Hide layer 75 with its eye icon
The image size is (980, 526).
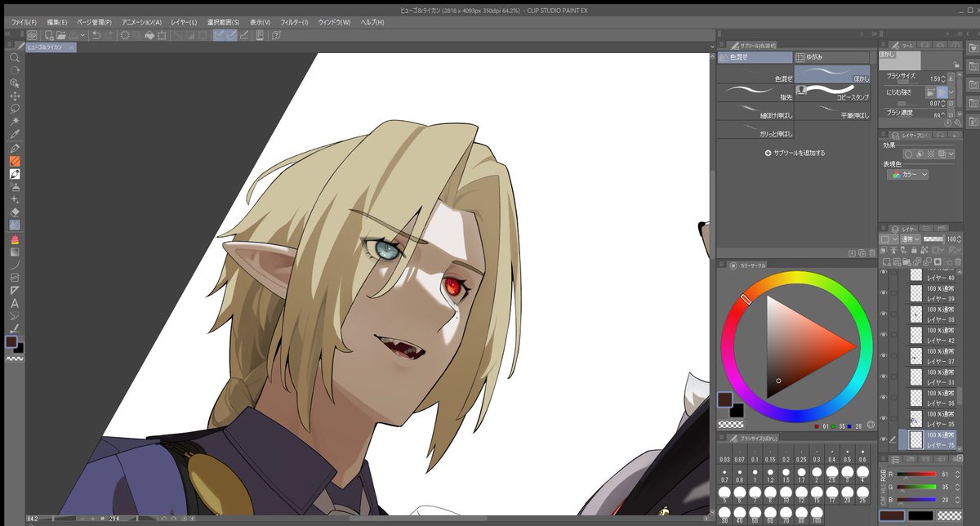tap(884, 439)
